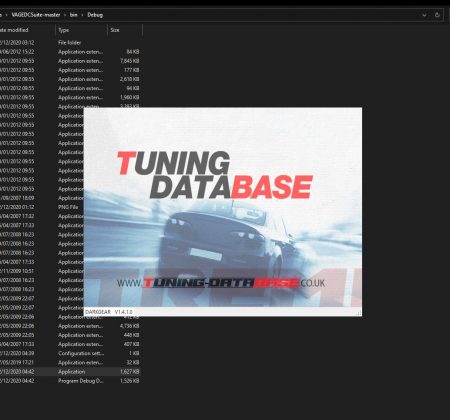
Task: Sort files by the Type column header
Action: [64, 30]
